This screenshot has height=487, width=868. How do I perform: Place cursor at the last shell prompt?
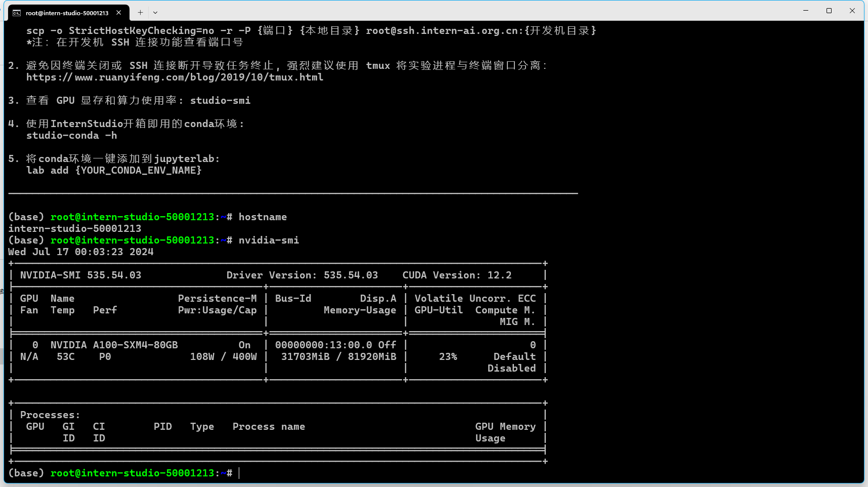239,473
